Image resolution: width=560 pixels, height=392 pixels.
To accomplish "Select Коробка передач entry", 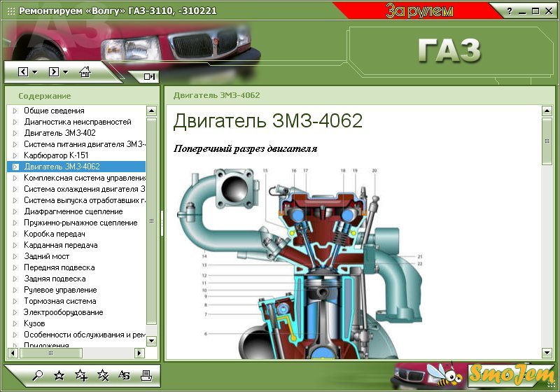I will pos(55,234).
